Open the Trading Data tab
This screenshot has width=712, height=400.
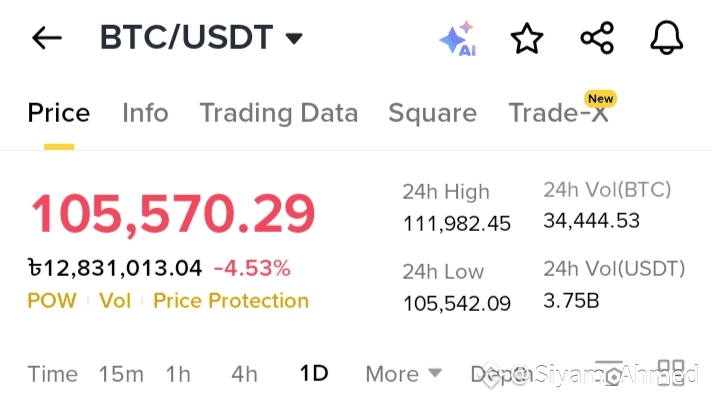(279, 113)
